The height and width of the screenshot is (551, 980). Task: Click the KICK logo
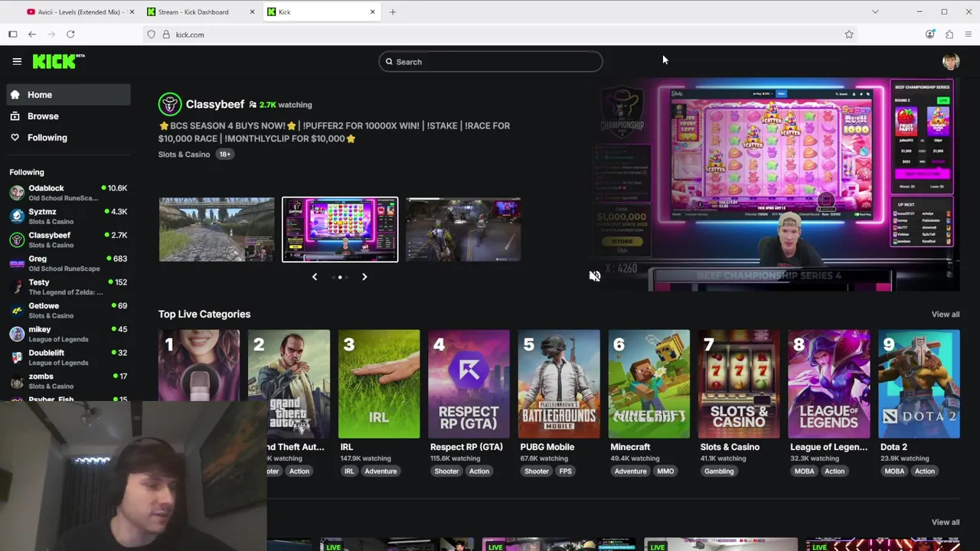(x=58, y=61)
